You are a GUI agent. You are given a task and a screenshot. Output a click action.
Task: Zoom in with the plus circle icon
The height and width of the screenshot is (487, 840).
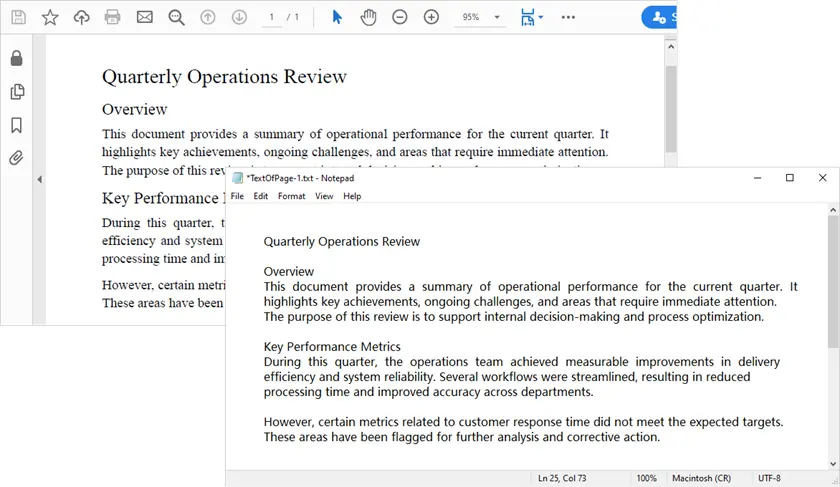point(431,17)
